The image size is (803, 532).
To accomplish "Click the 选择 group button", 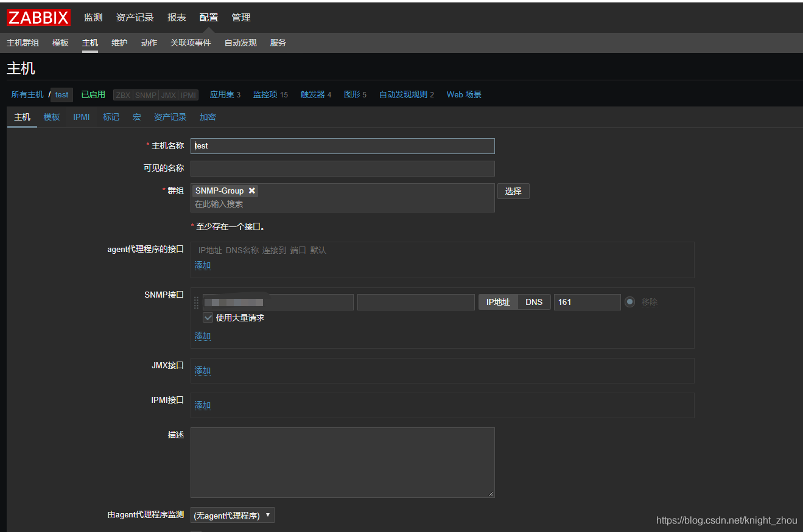I will (x=513, y=191).
